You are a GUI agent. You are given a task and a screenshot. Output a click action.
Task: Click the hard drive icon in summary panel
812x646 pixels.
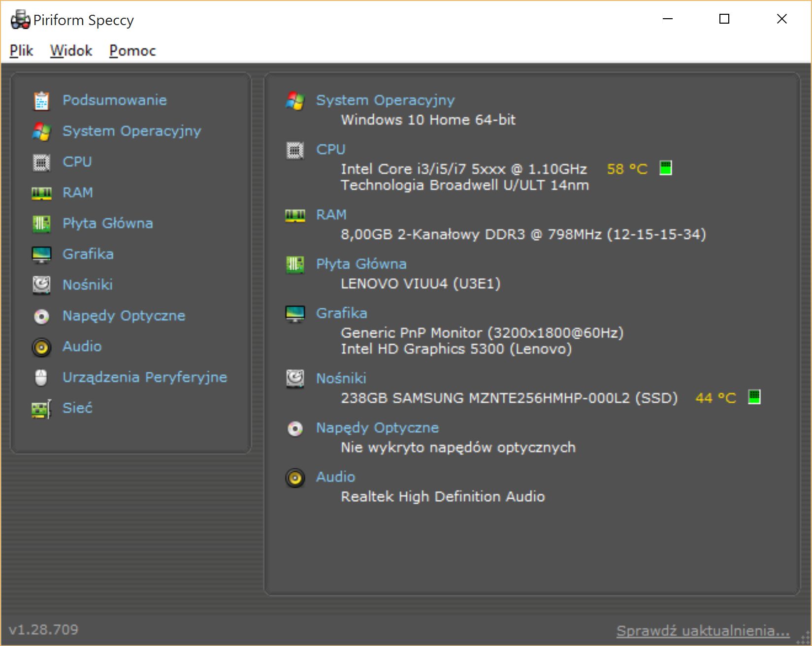point(295,379)
